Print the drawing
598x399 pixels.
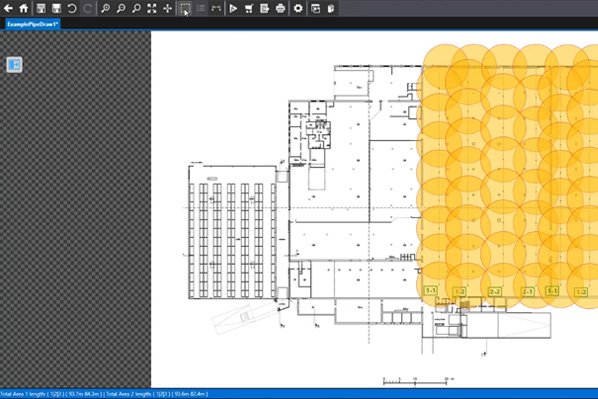point(280,8)
